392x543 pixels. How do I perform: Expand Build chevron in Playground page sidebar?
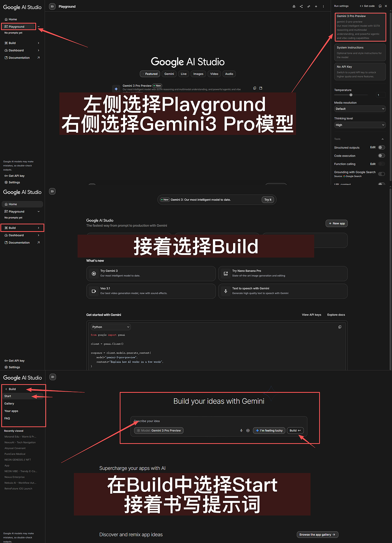point(39,43)
